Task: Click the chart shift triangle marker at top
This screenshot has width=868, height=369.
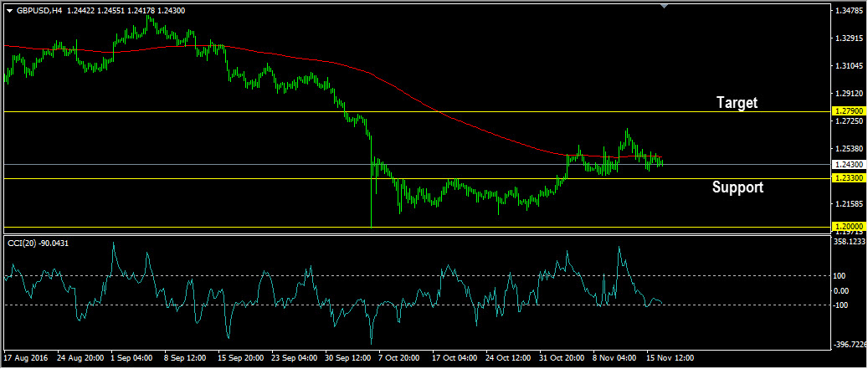Action: pos(665,6)
